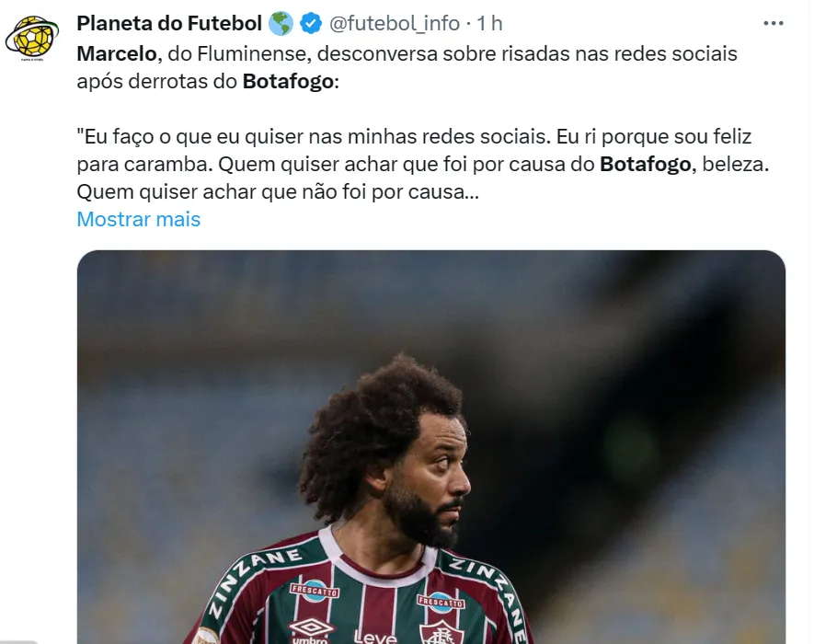Open the tweet's three-dot more options menu
This screenshot has width=837, height=644.
[x=773, y=24]
